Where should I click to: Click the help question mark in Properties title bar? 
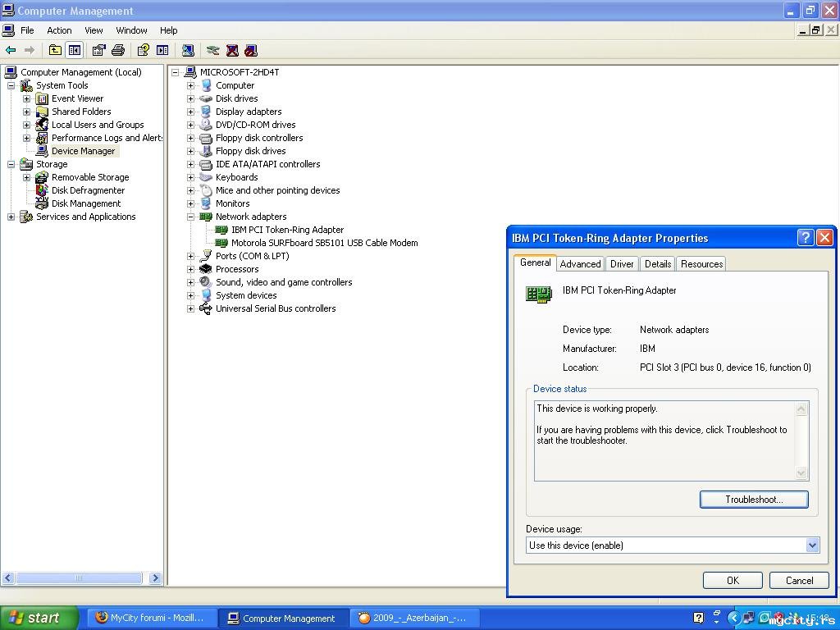(x=806, y=238)
